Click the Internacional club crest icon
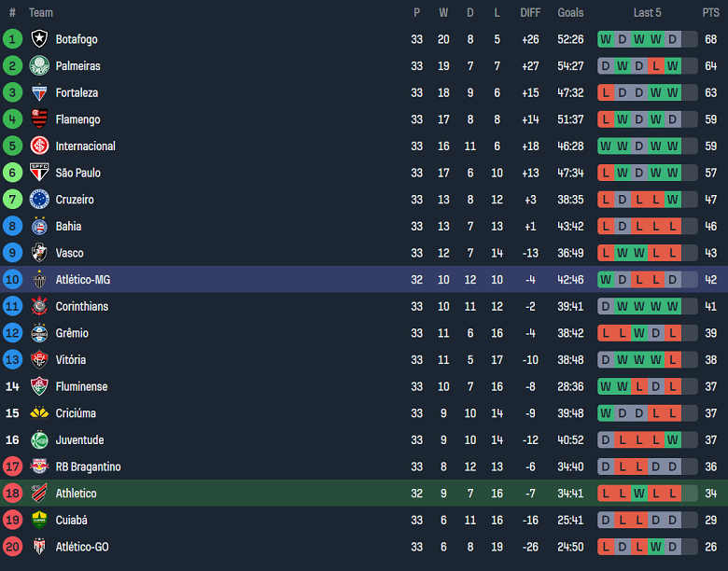 point(39,146)
